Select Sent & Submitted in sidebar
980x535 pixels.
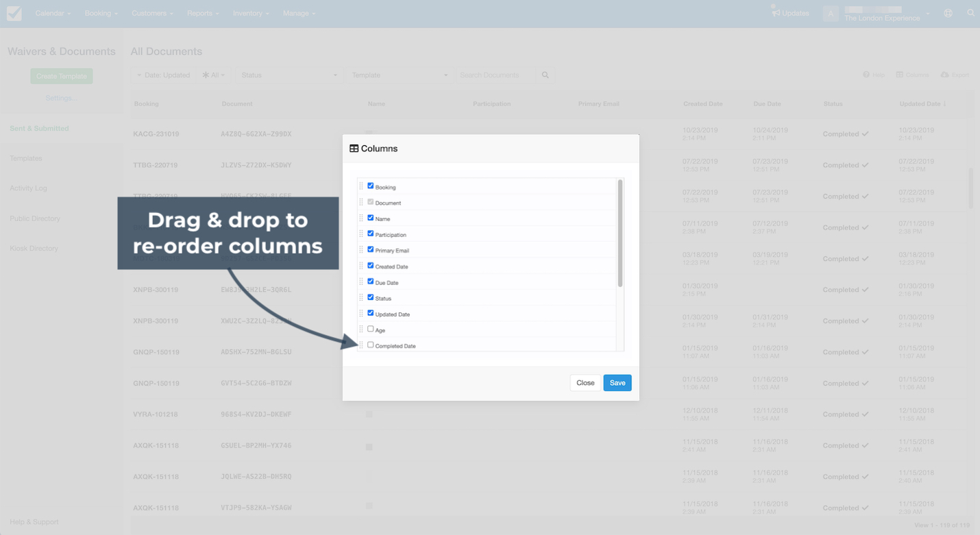pos(39,128)
